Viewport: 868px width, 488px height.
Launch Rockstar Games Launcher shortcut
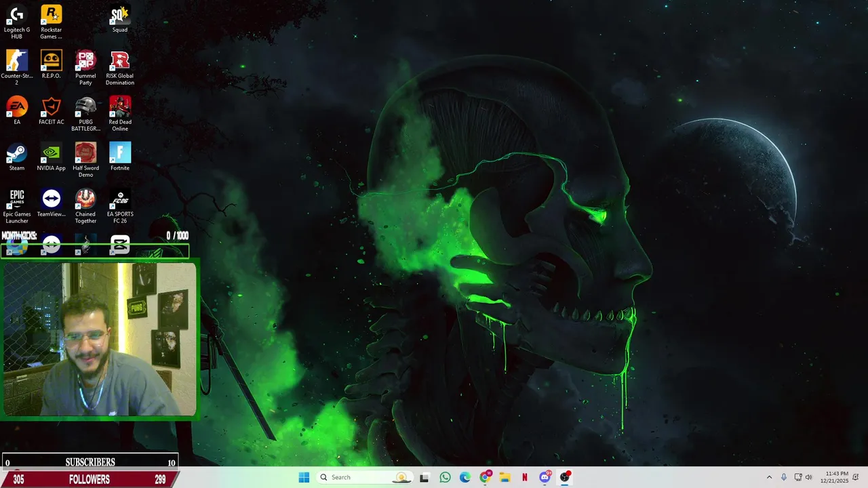[52, 22]
